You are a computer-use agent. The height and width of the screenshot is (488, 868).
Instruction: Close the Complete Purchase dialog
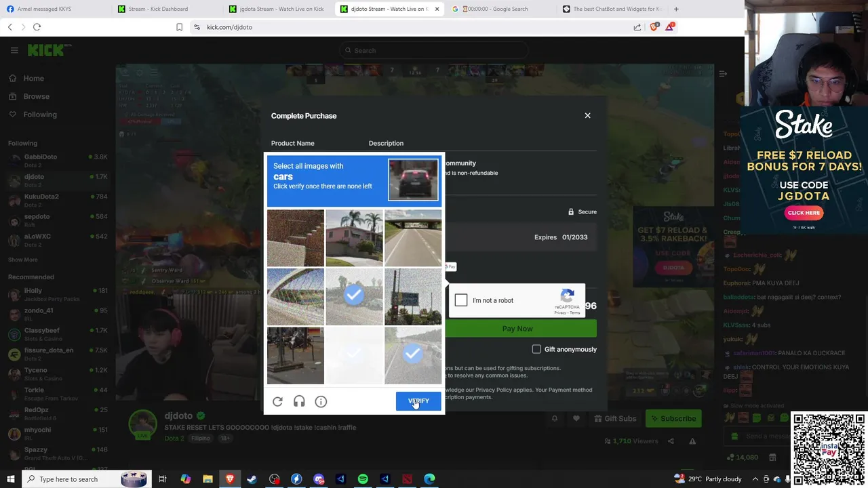[587, 115]
